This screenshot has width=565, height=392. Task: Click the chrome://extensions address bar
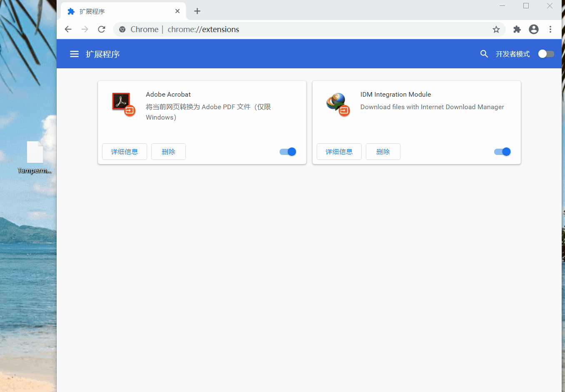292,29
